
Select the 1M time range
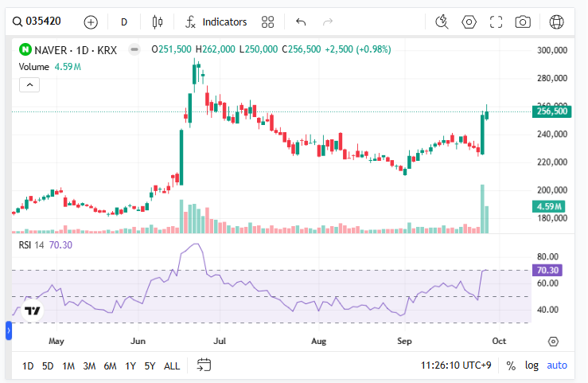pos(68,365)
